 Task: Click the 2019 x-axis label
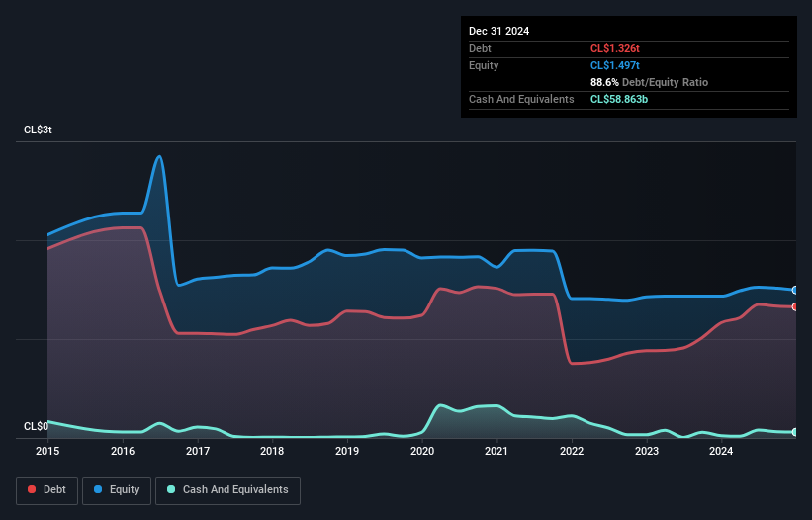(347, 451)
